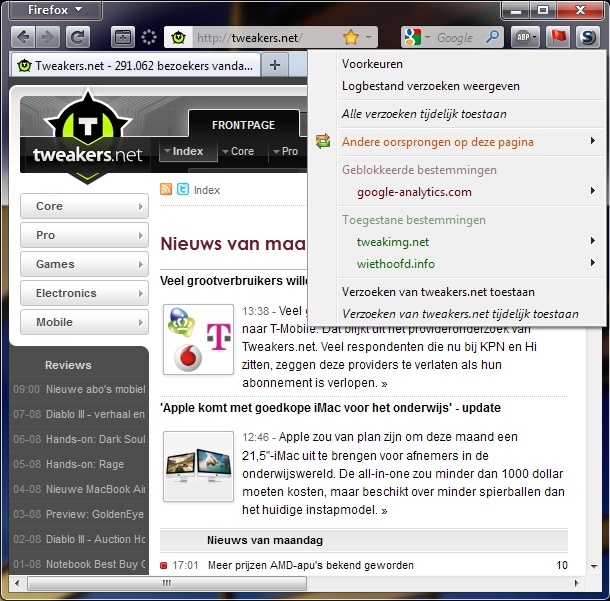The image size is (610, 601).
Task: Open Meer prijzen AMD-apu's bekend geworden
Action: 310,565
